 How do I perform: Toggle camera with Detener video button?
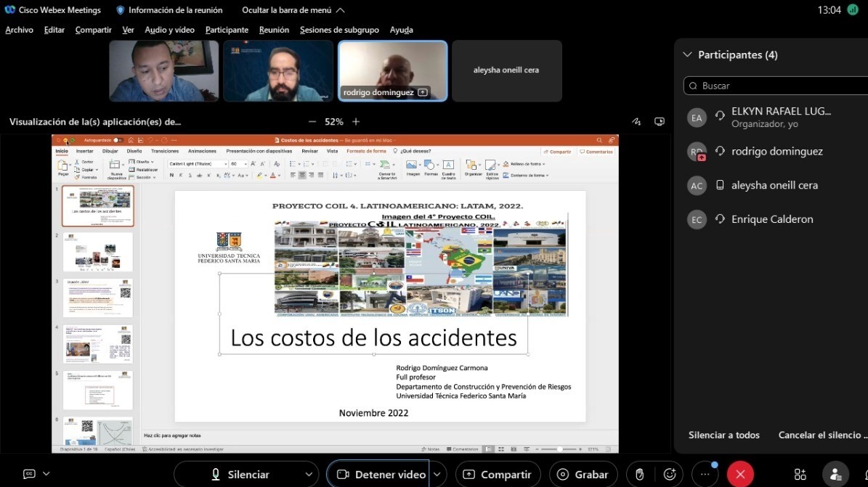coord(381,474)
